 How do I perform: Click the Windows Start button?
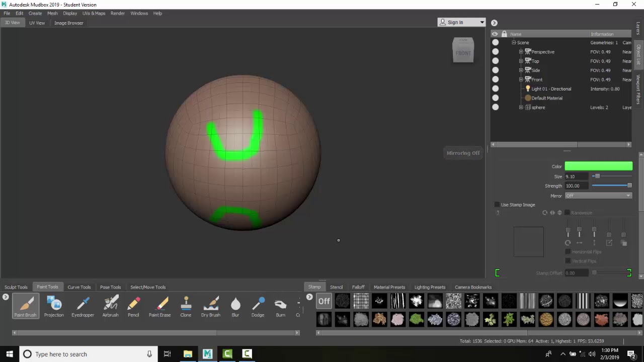(x=10, y=354)
